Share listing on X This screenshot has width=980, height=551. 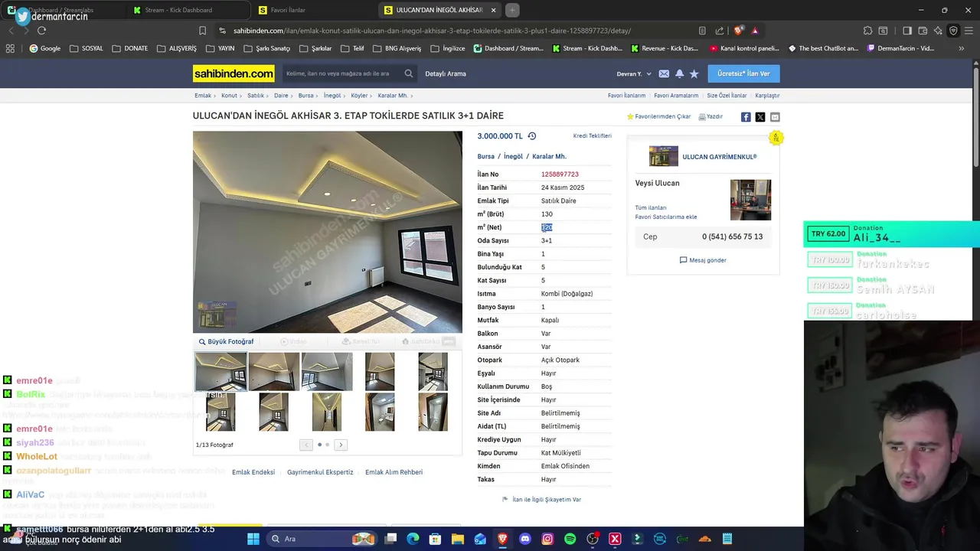(x=760, y=117)
